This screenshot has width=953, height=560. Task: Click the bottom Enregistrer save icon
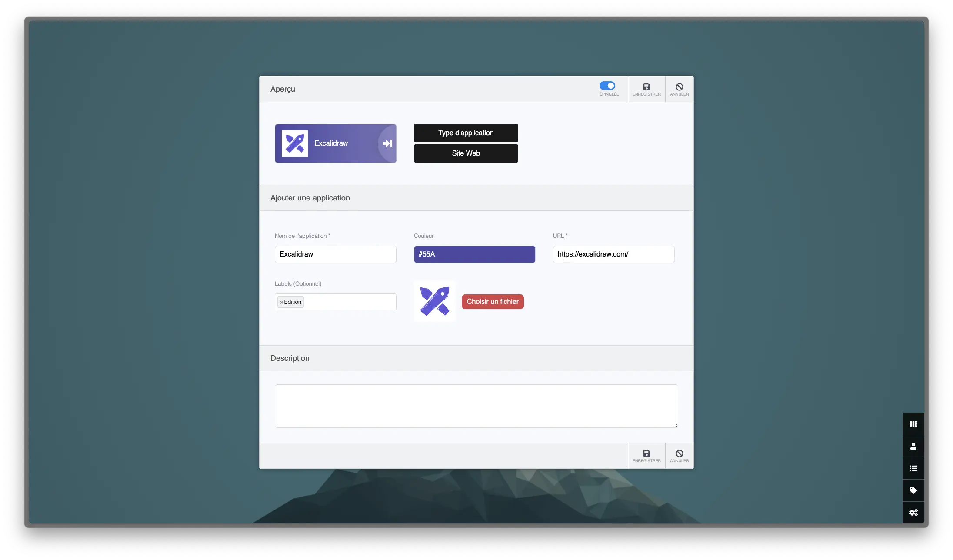click(x=646, y=453)
